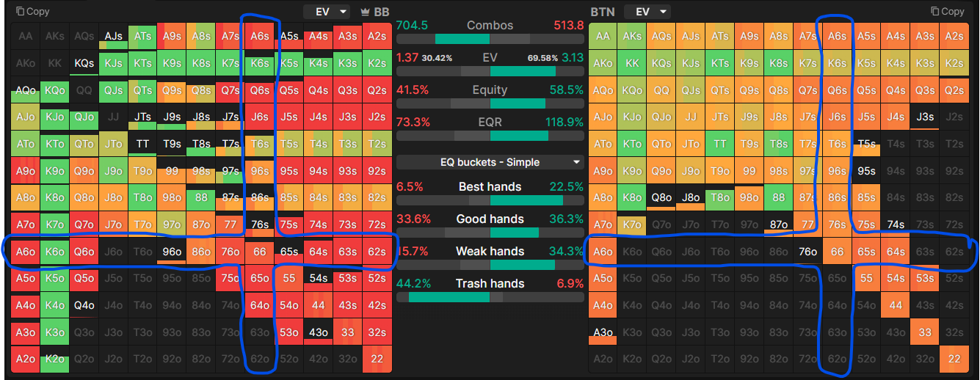Open the BTN EV display dropdown
Viewport: 980px width, 380px height.
tap(647, 12)
